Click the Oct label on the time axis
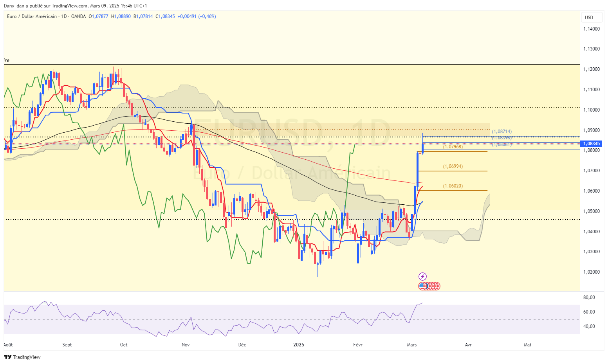608x364 pixels. click(124, 345)
